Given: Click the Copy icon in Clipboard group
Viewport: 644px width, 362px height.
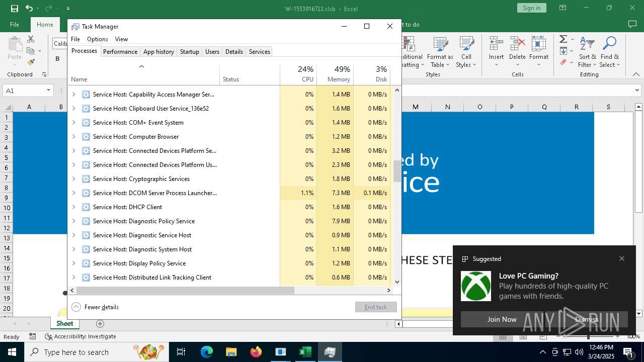Looking at the screenshot, I should [x=31, y=51].
